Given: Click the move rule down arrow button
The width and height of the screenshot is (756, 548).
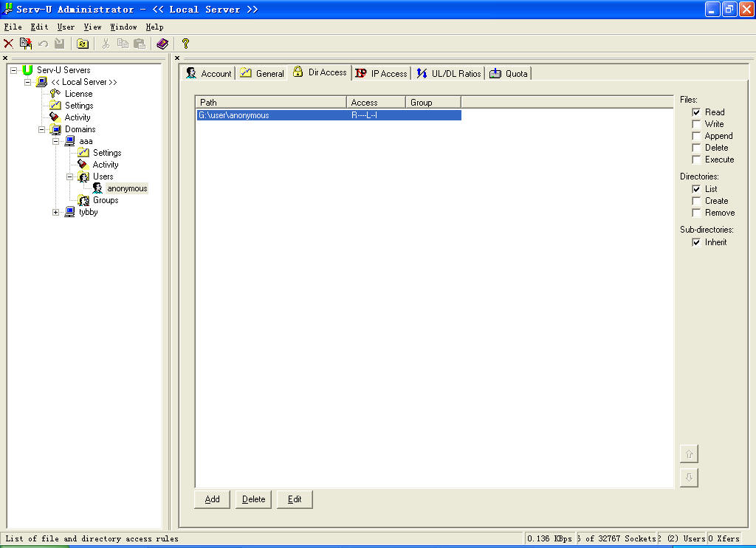Looking at the screenshot, I should click(x=689, y=478).
